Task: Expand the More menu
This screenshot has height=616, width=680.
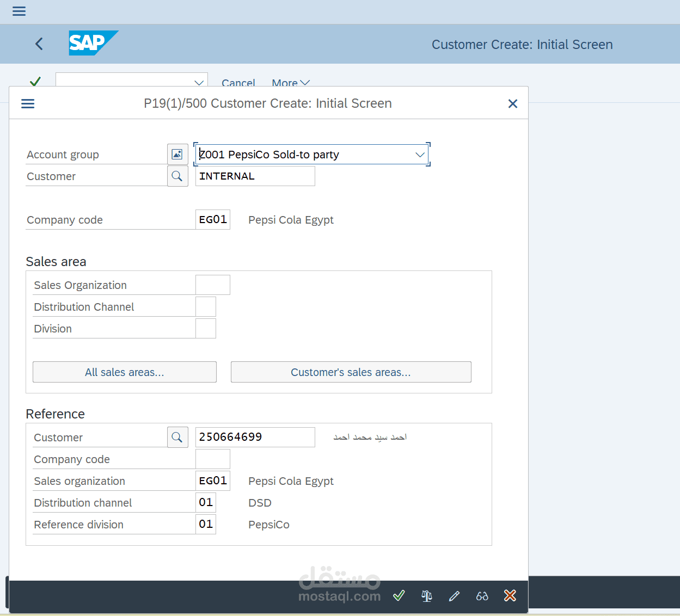Action: (x=291, y=83)
